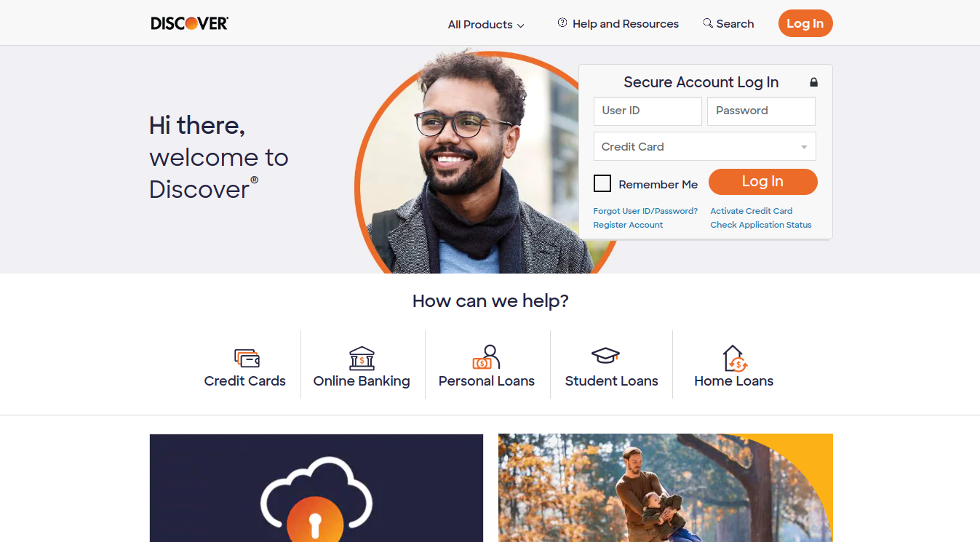Focus the User ID input field
The image size is (980, 542).
[648, 111]
